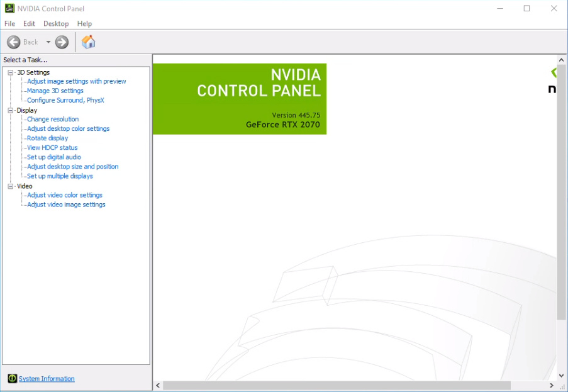Screen dimensions: 568x392
Task: Click the vertical scrollbar up arrow
Action: (561, 60)
